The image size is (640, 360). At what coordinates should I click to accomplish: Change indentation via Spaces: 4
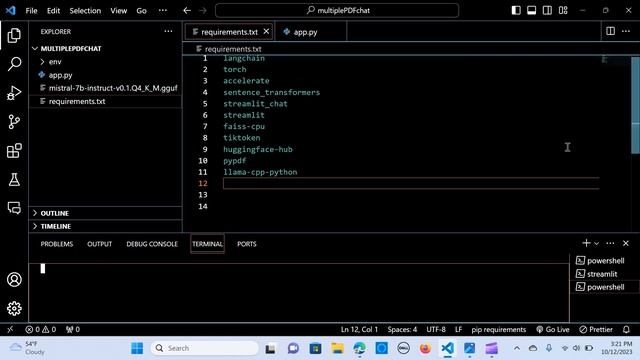(402, 329)
